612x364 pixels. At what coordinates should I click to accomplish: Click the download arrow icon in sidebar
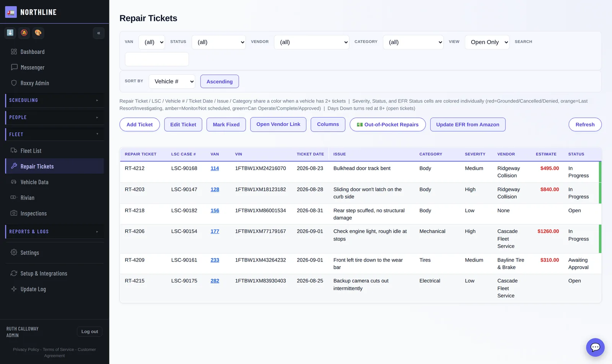click(x=10, y=33)
